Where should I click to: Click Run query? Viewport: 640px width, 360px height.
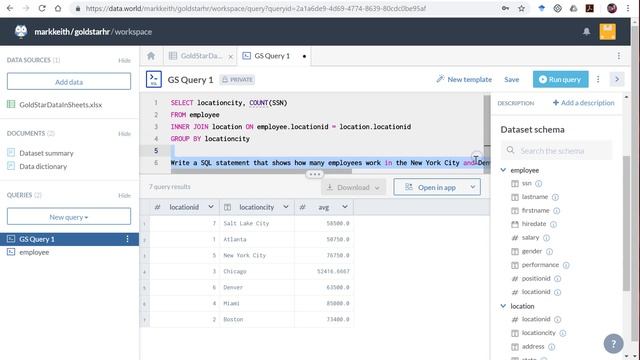pos(560,79)
